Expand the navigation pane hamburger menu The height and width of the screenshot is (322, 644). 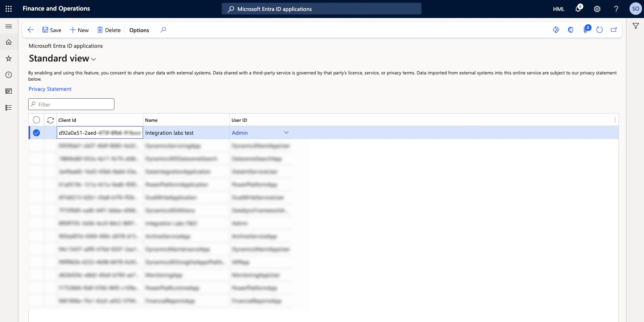pos(9,26)
